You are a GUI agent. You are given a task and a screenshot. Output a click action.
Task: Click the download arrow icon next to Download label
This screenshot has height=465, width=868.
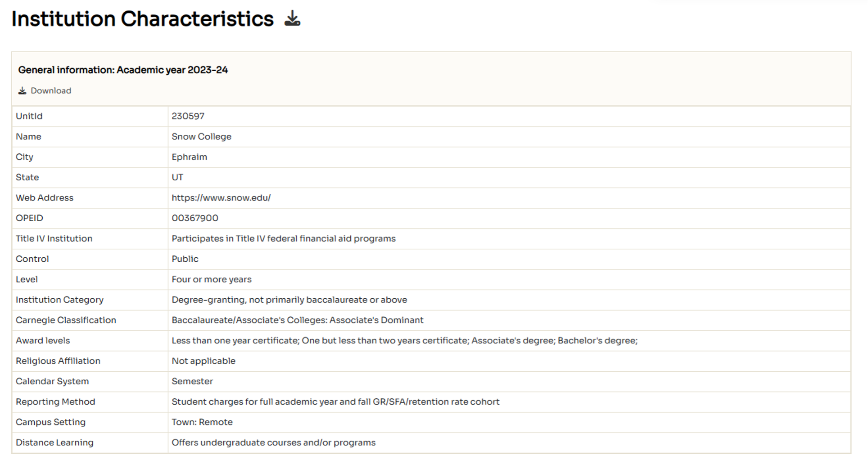(21, 90)
